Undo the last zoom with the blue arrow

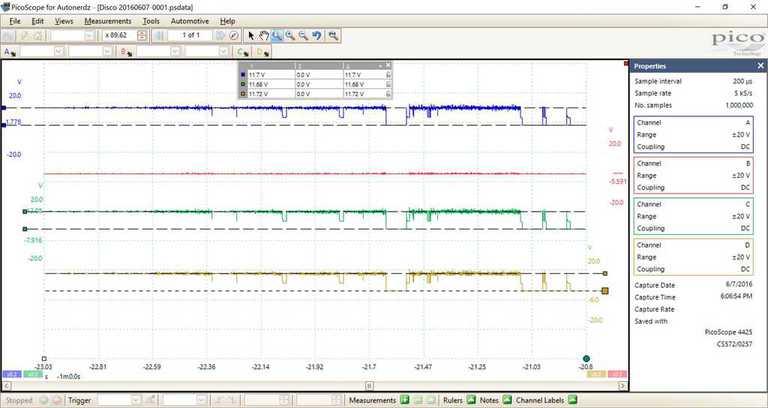[317, 35]
